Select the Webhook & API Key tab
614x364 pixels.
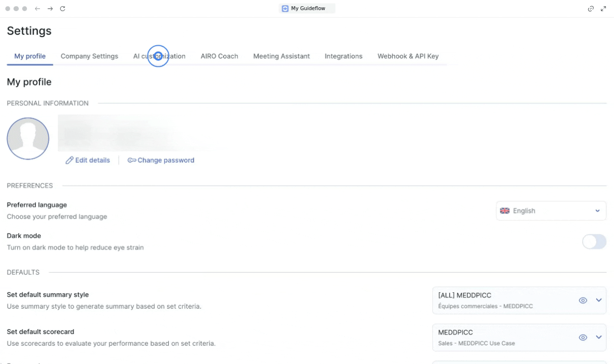[x=408, y=56]
